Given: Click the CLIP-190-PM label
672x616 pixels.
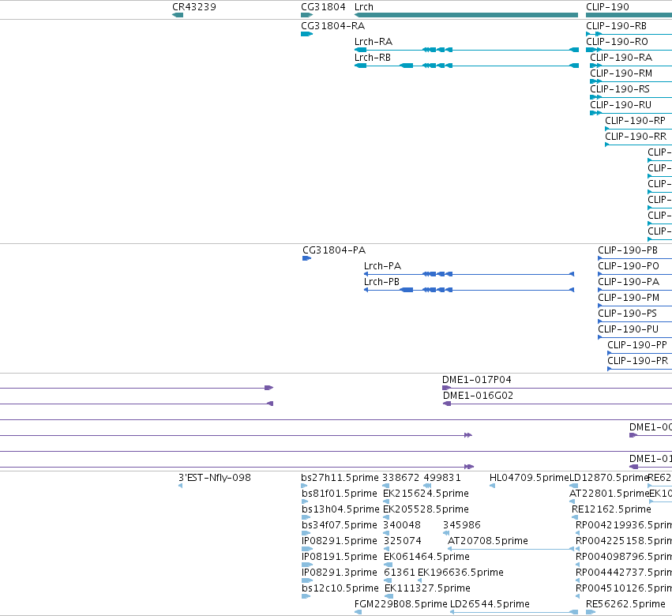Looking at the screenshot, I should 629,298.
